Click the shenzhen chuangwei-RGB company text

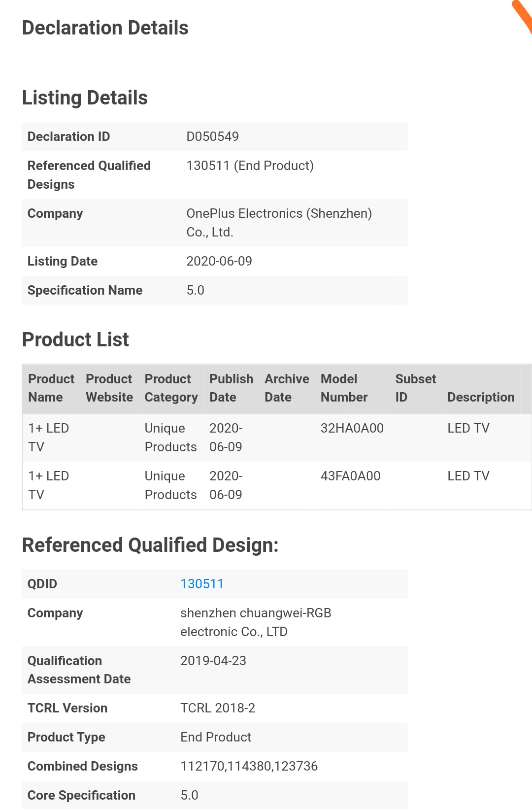point(256,622)
